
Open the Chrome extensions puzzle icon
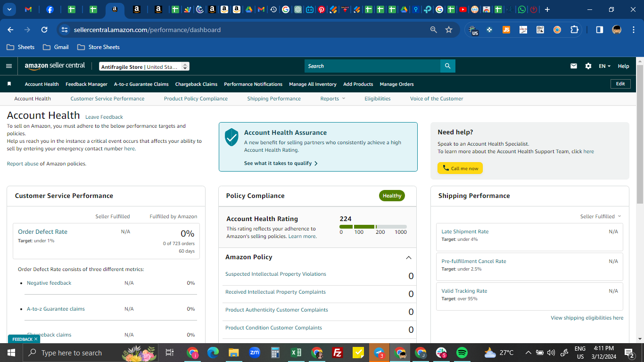(574, 30)
